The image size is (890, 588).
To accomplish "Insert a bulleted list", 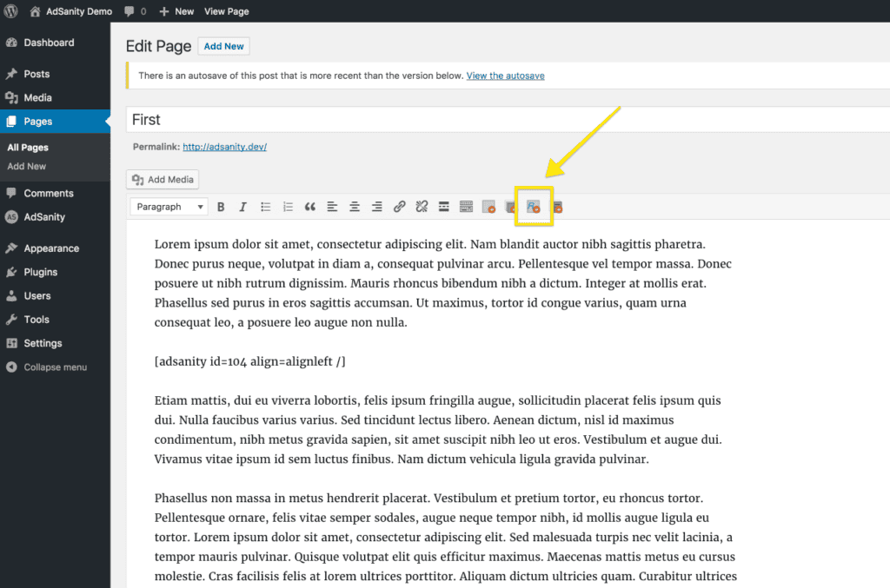I will [265, 206].
